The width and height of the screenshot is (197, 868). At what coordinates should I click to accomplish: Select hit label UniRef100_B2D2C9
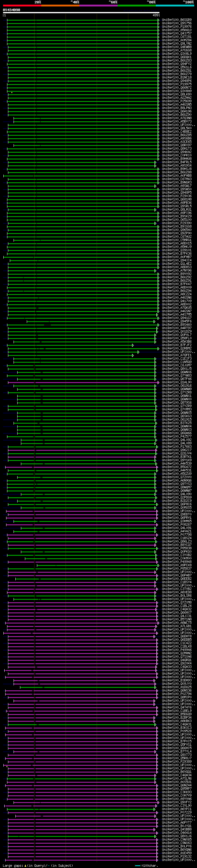(x=177, y=501)
